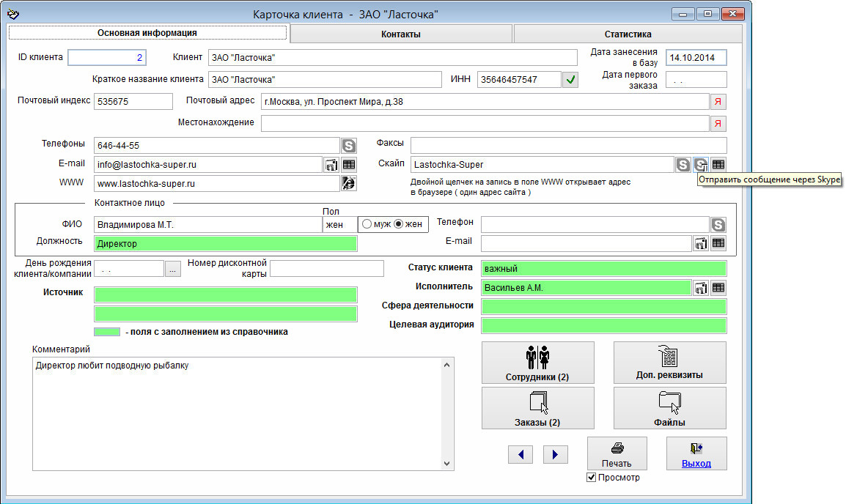Switch to the Контакты tab
The image size is (846, 504).
point(401,34)
